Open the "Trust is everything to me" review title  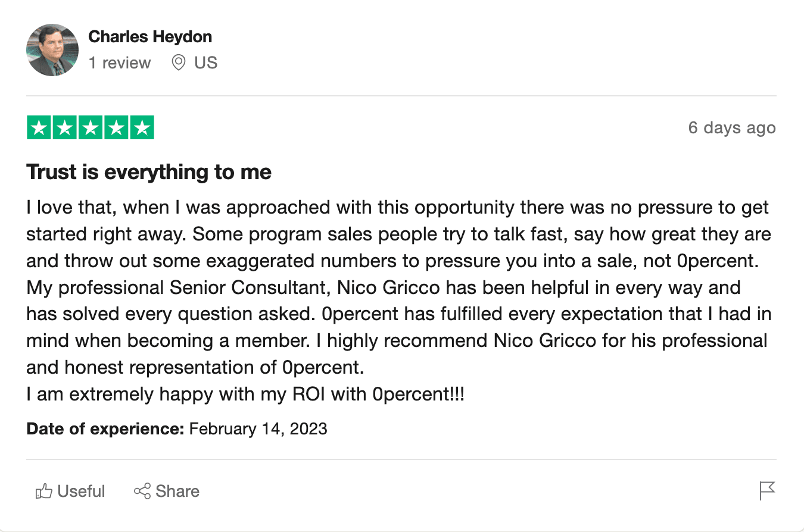click(149, 173)
